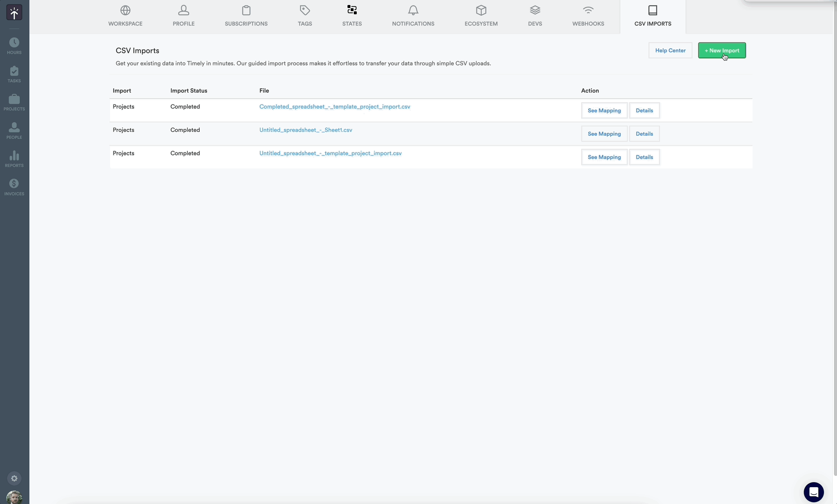Open the Help Center
This screenshot has width=837, height=504.
point(670,50)
